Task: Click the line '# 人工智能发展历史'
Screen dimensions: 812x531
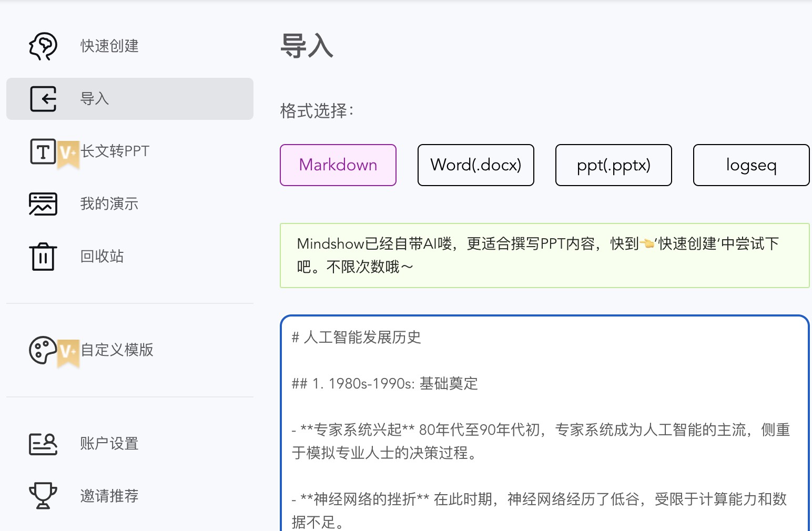Action: click(357, 338)
